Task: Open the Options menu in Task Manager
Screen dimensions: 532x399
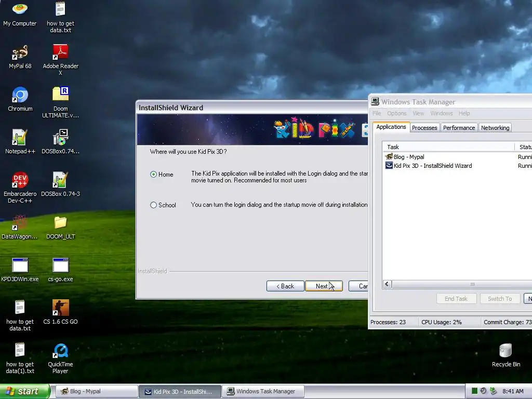Action: coord(396,113)
